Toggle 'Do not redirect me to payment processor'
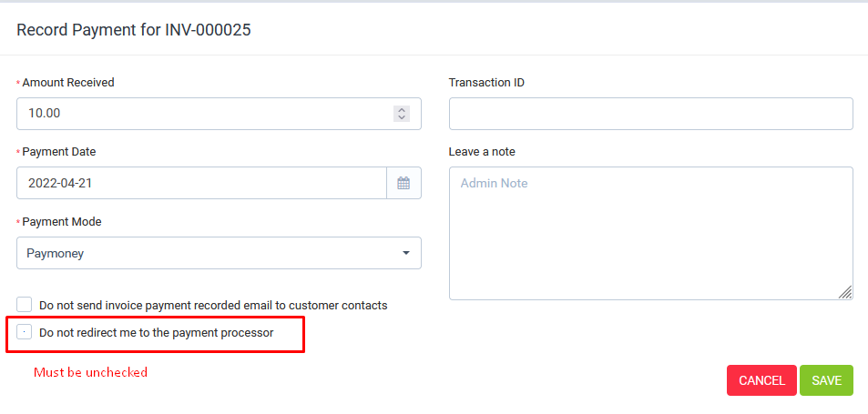The height and width of the screenshot is (414, 868). pos(25,333)
